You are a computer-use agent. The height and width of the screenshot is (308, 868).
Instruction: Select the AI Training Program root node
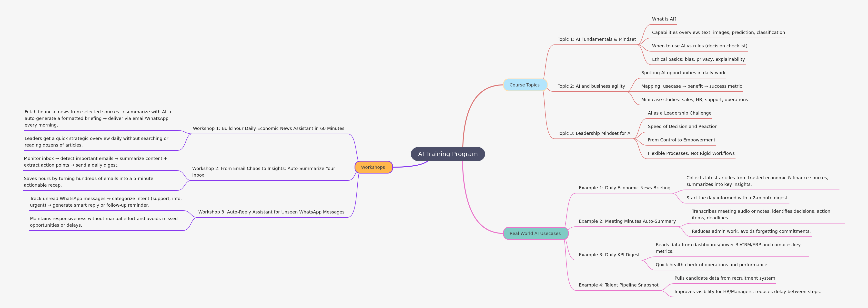[448, 154]
